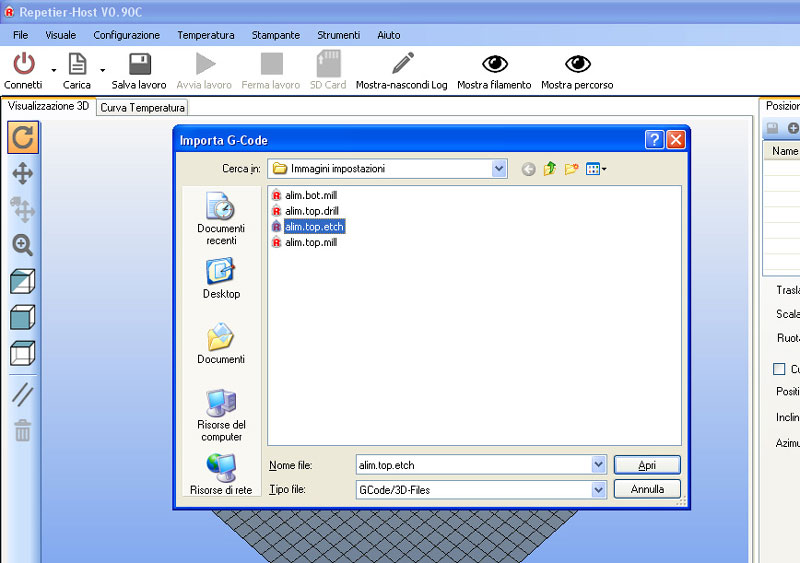Click the add object plus icon
Screen dimensions: 800x563
click(793, 128)
